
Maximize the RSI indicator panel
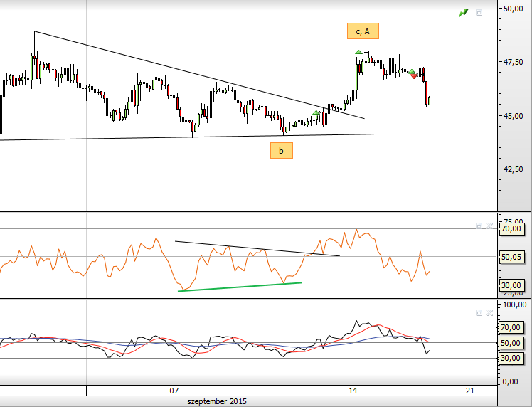pos(479,226)
